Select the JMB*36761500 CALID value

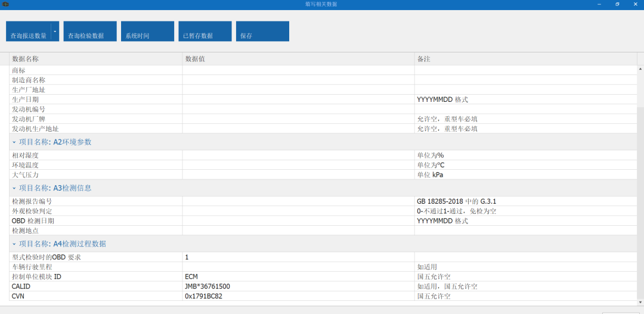click(299, 287)
